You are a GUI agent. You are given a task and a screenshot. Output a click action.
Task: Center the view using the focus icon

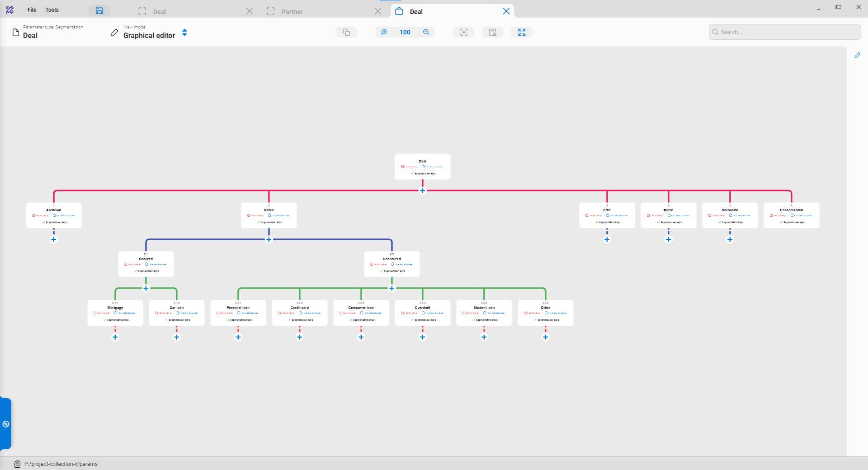[x=464, y=32]
